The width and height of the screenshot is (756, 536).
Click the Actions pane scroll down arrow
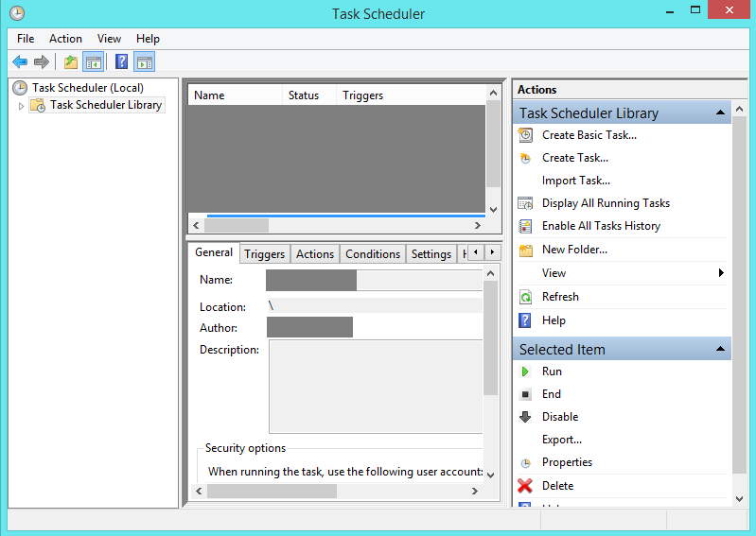(x=739, y=499)
